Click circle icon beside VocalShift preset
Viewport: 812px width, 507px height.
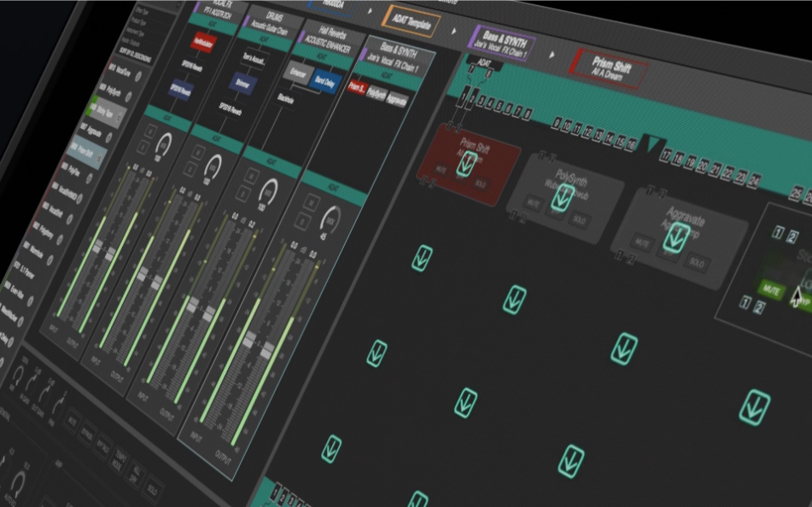click(69, 219)
